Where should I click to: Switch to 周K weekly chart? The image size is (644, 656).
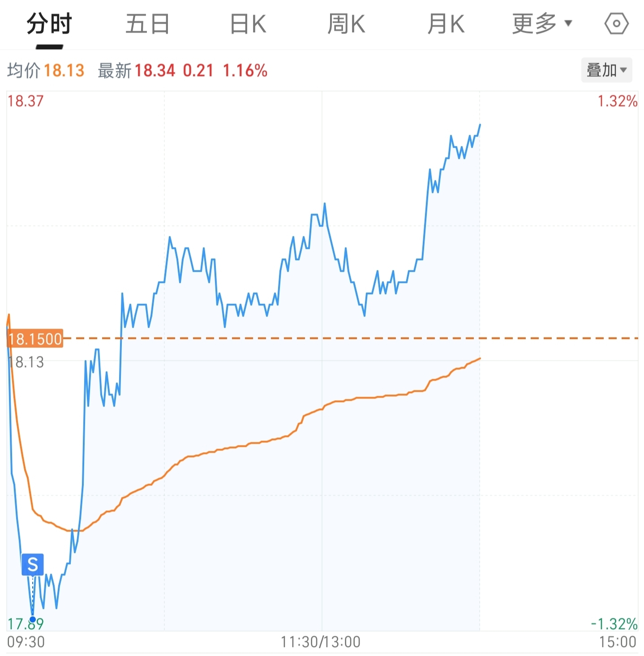pos(346,24)
